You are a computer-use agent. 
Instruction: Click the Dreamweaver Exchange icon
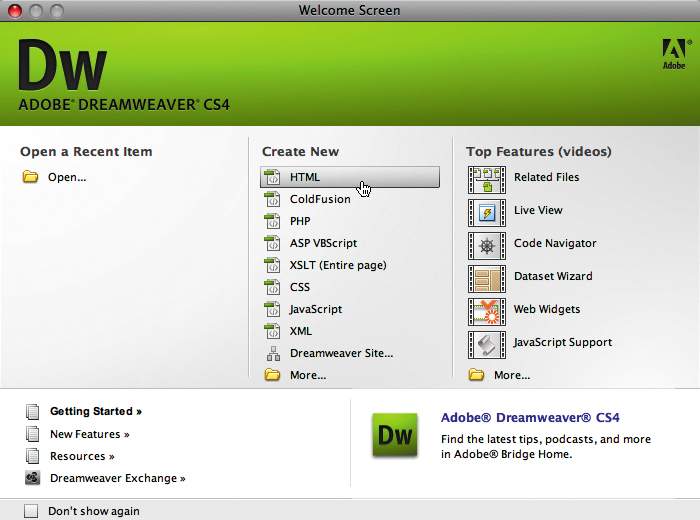(33, 478)
